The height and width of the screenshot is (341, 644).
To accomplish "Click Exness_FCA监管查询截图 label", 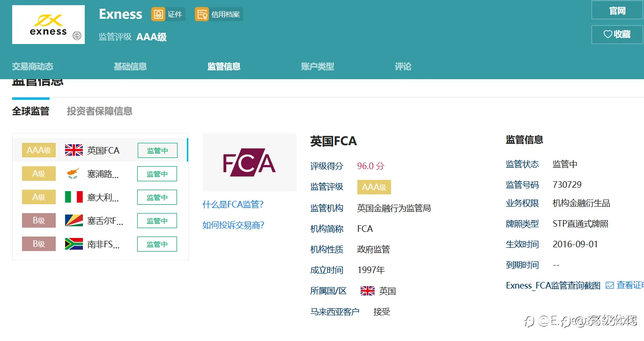I will (x=553, y=285).
